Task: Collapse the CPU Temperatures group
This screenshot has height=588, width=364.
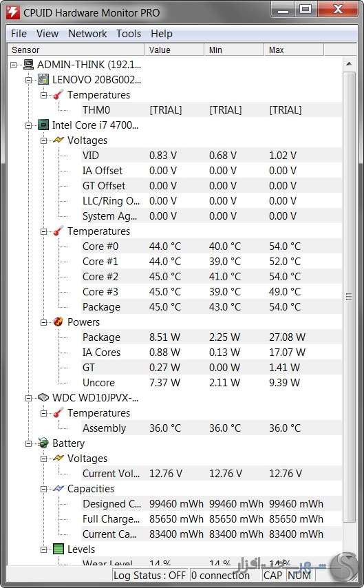Action: (x=44, y=231)
